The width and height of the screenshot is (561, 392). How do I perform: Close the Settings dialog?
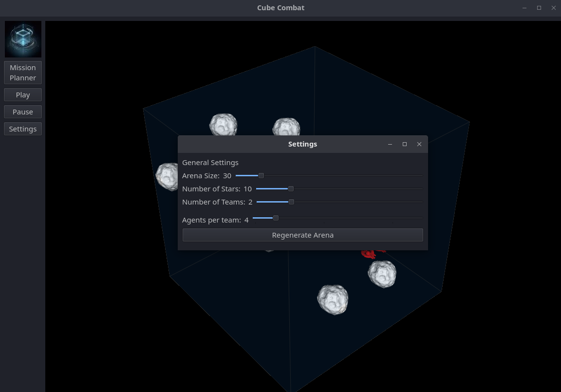tap(419, 144)
